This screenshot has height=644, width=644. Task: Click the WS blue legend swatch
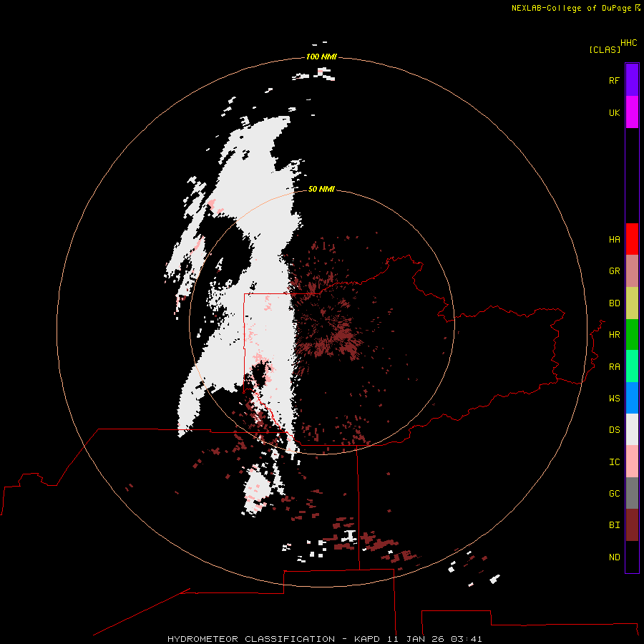click(x=632, y=398)
